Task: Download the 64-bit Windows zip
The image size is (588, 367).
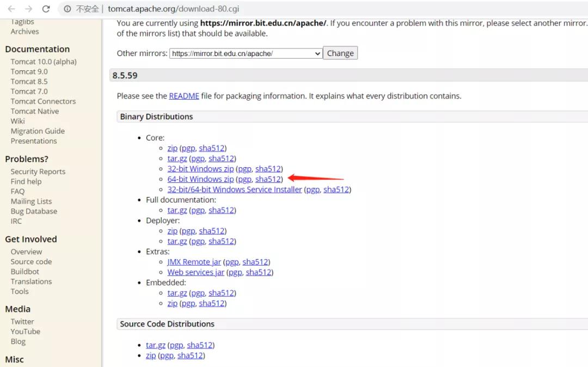Action: [200, 179]
